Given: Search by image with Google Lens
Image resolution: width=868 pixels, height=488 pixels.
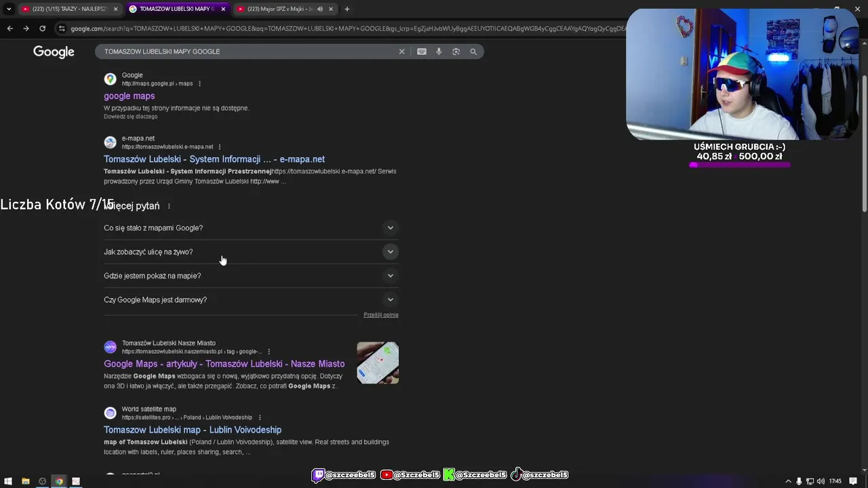Looking at the screenshot, I should click(x=456, y=52).
